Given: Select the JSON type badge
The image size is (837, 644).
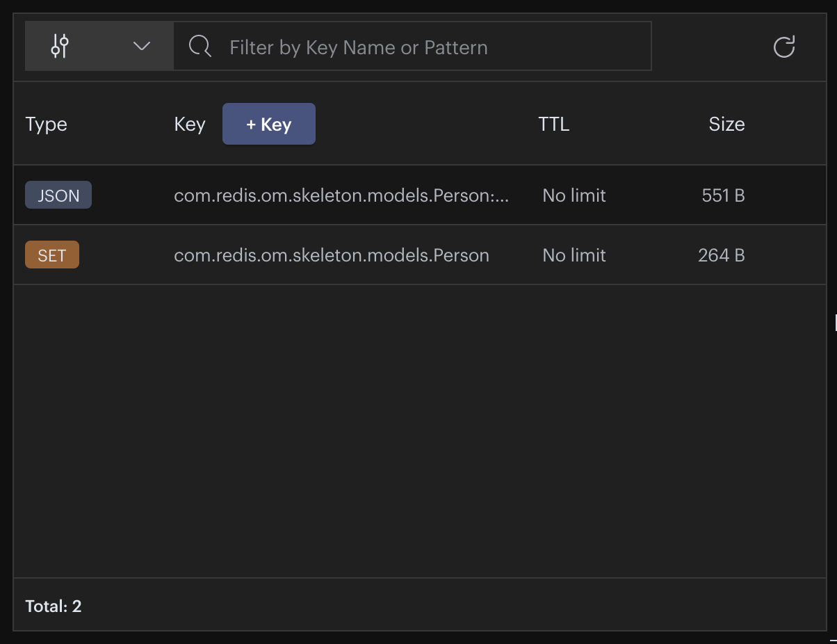Looking at the screenshot, I should [x=58, y=195].
